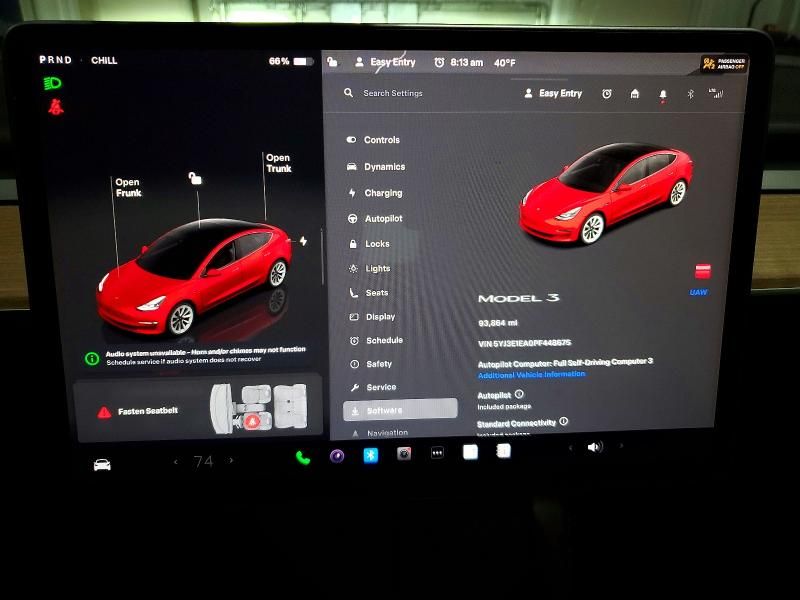Open the Additional Vehicle Information link
The height and width of the screenshot is (600, 800).
530,374
